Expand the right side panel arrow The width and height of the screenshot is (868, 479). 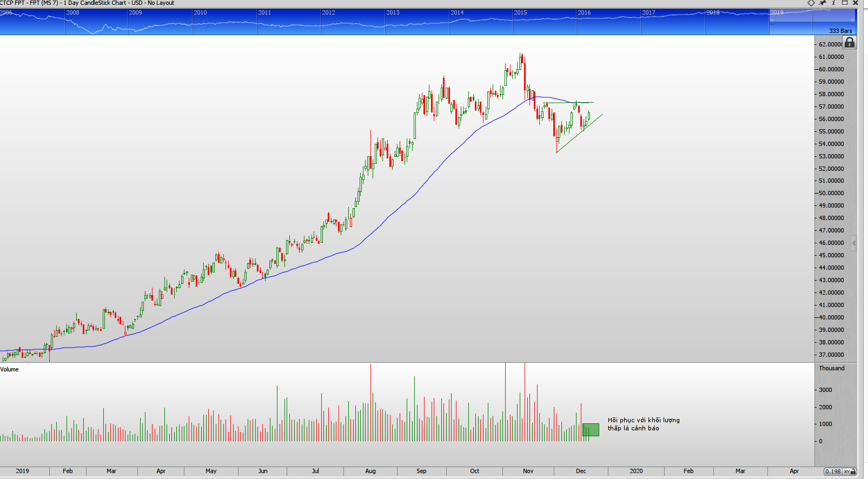pyautogui.click(x=854, y=243)
